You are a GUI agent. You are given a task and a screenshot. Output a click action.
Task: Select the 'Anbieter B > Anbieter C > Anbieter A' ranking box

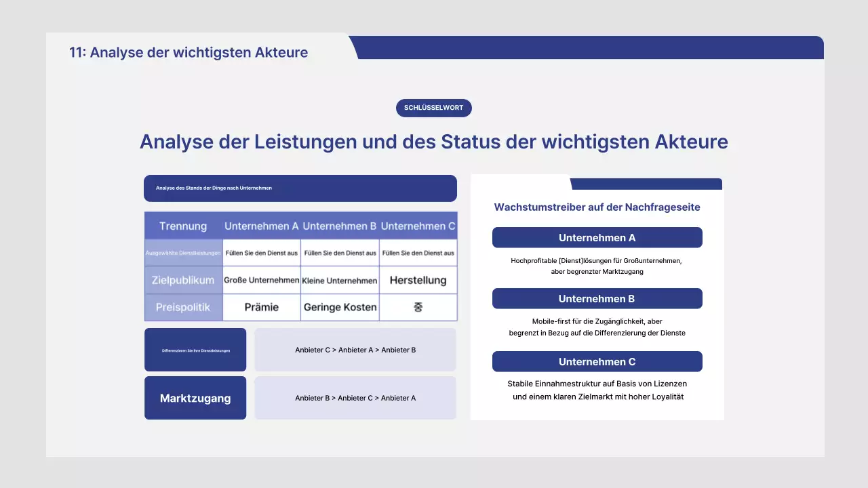tap(355, 398)
